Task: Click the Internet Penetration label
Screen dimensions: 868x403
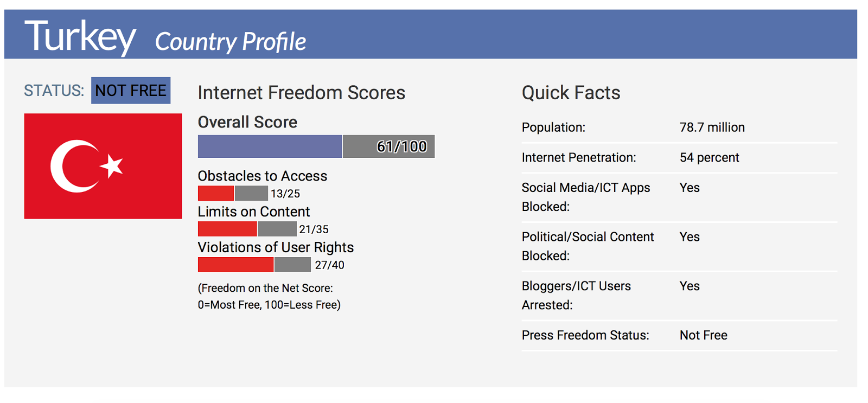Action: 579,158
